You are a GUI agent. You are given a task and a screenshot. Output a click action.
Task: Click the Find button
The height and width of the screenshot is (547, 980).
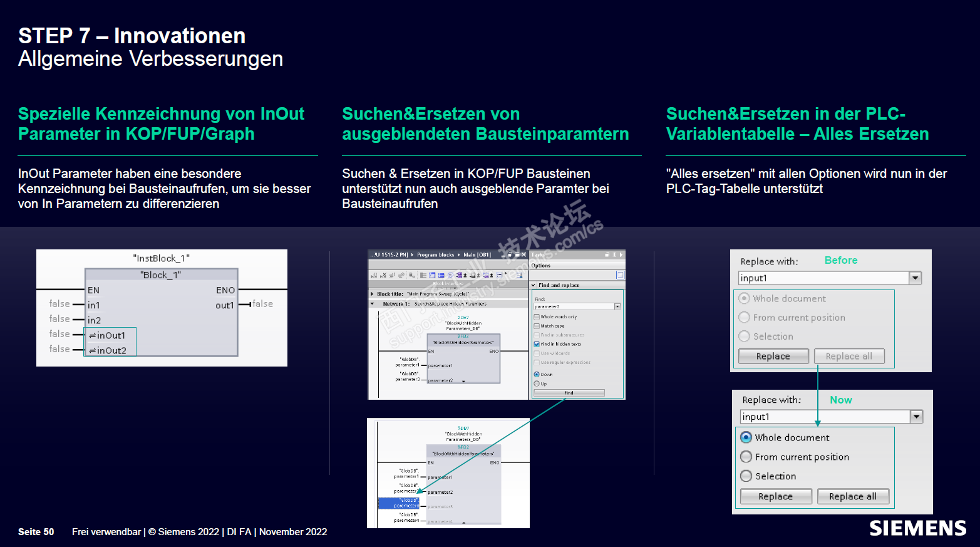point(569,393)
